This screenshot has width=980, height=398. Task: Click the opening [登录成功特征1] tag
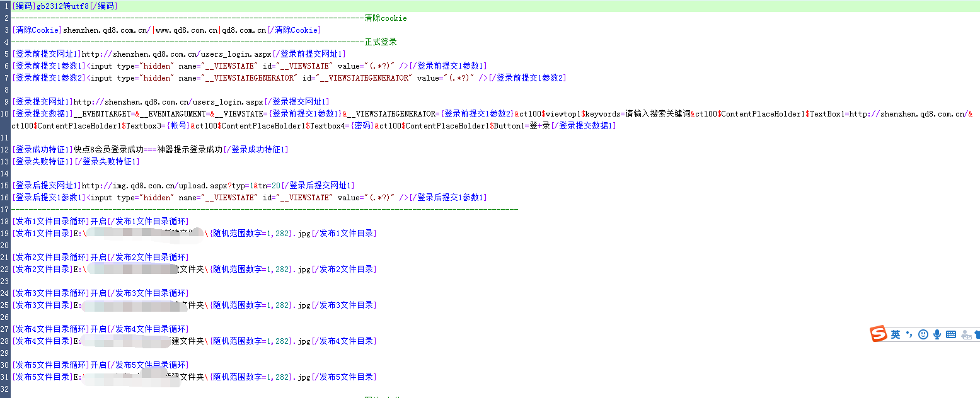click(43, 150)
